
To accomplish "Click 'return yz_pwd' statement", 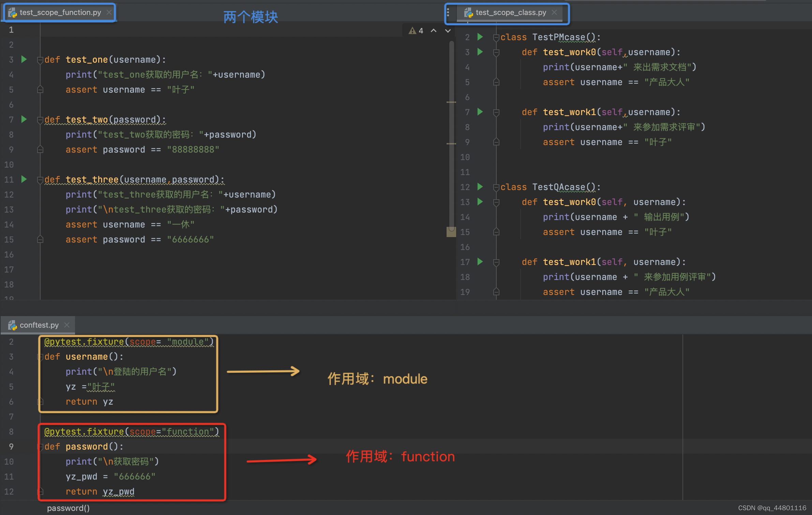I will (x=100, y=491).
